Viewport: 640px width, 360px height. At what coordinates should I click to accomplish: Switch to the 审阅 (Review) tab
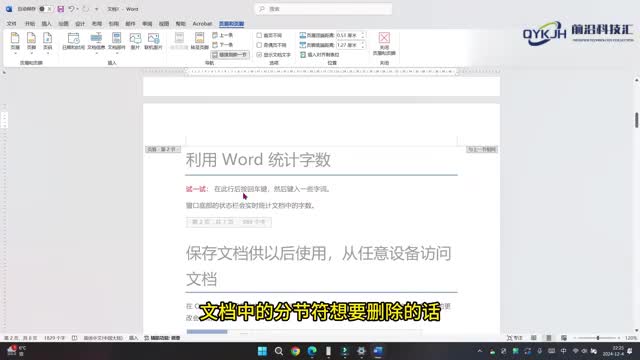click(x=147, y=24)
